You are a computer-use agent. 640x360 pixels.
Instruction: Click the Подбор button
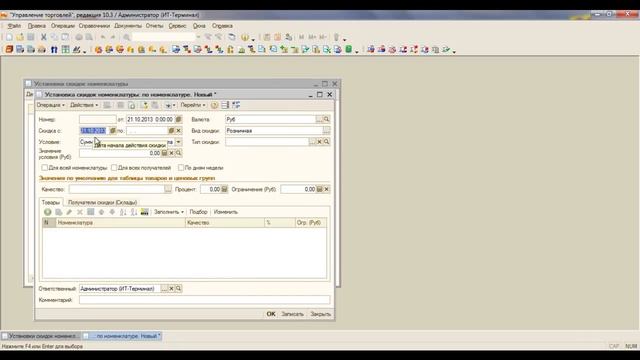click(x=198, y=212)
